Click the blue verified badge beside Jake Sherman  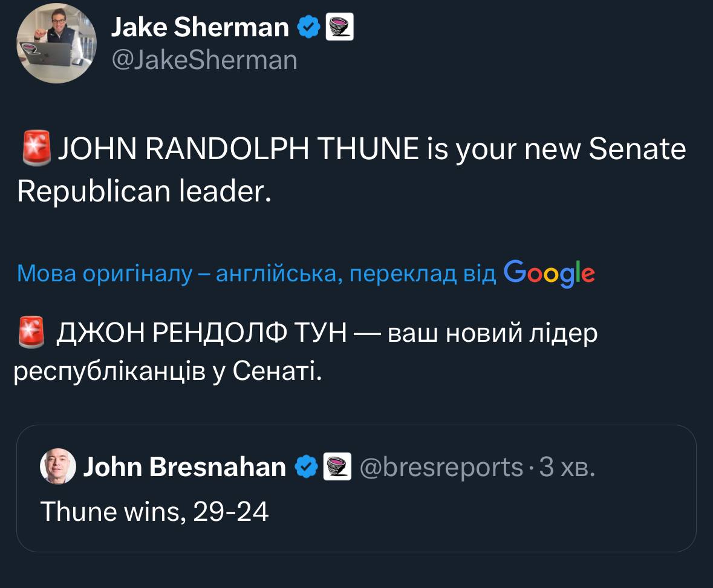[x=309, y=27]
